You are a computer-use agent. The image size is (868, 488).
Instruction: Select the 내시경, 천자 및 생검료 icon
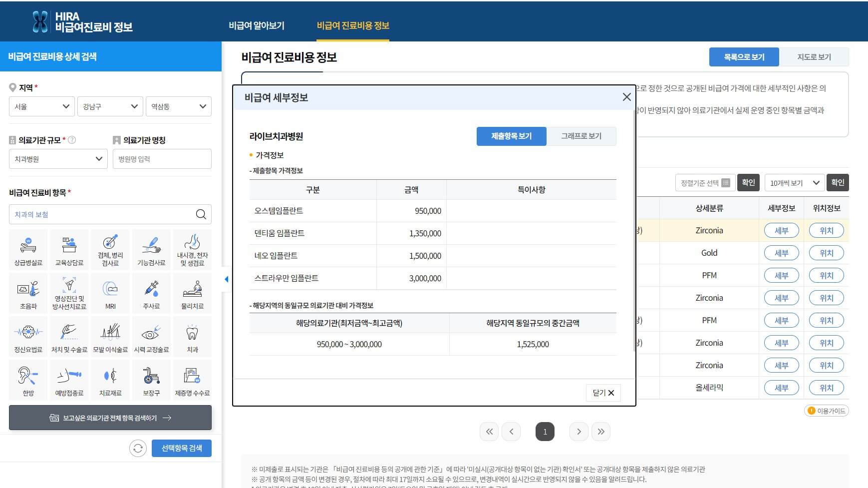click(x=192, y=250)
